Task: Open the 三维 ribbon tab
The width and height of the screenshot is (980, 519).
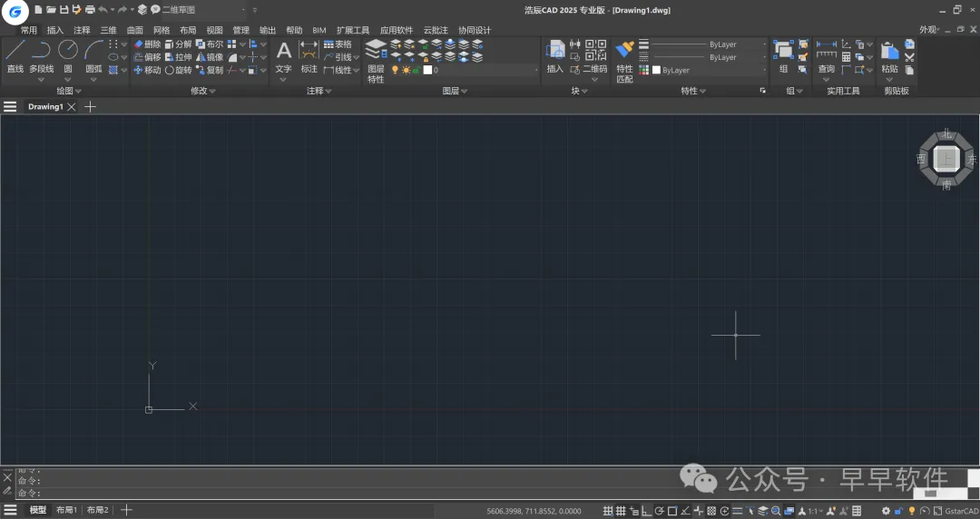Action: click(108, 30)
